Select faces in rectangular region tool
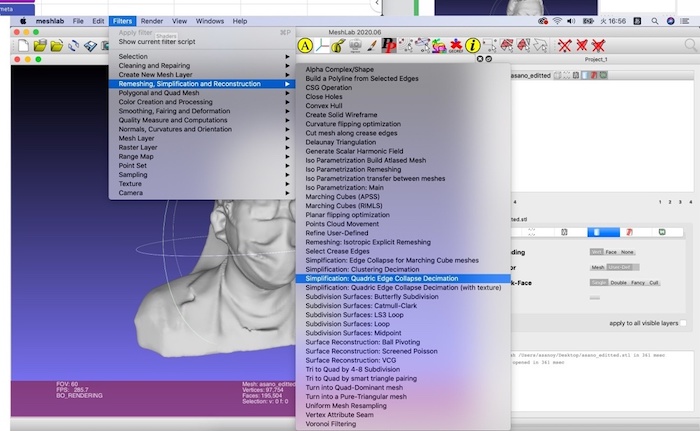The height and width of the screenshot is (431, 700). pyautogui.click(x=507, y=46)
